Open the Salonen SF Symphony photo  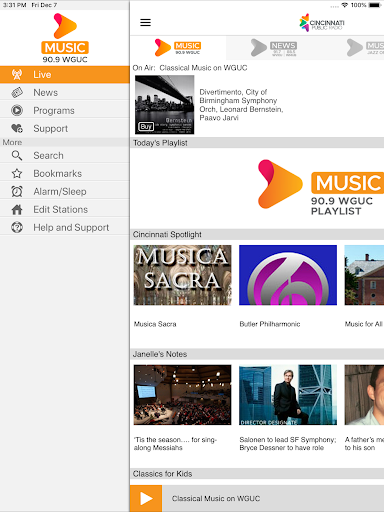point(288,395)
